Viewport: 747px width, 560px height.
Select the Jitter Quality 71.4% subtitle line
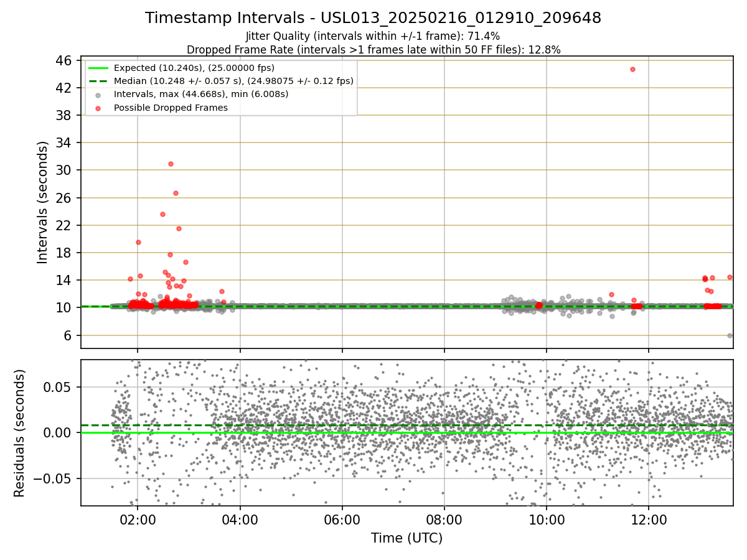point(374,36)
